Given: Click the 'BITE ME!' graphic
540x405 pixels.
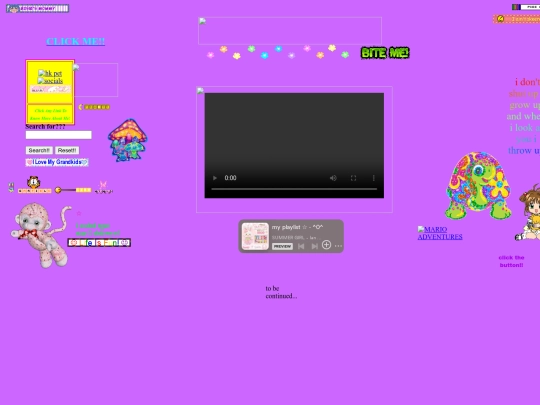Looking at the screenshot, I should pyautogui.click(x=385, y=53).
